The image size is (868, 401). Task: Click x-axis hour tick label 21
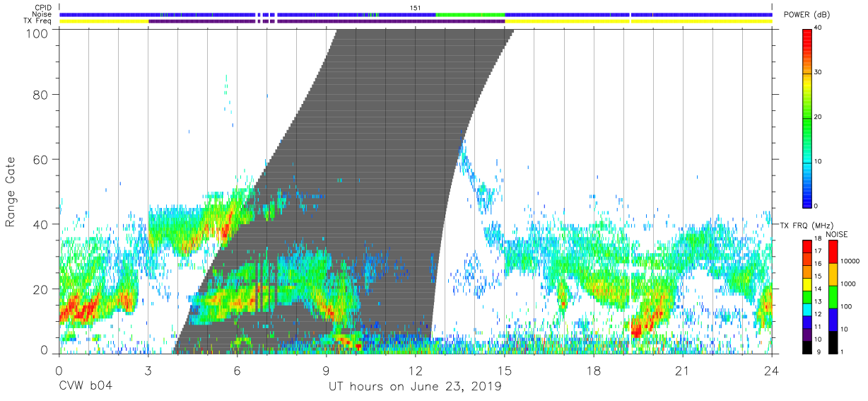pos(683,370)
